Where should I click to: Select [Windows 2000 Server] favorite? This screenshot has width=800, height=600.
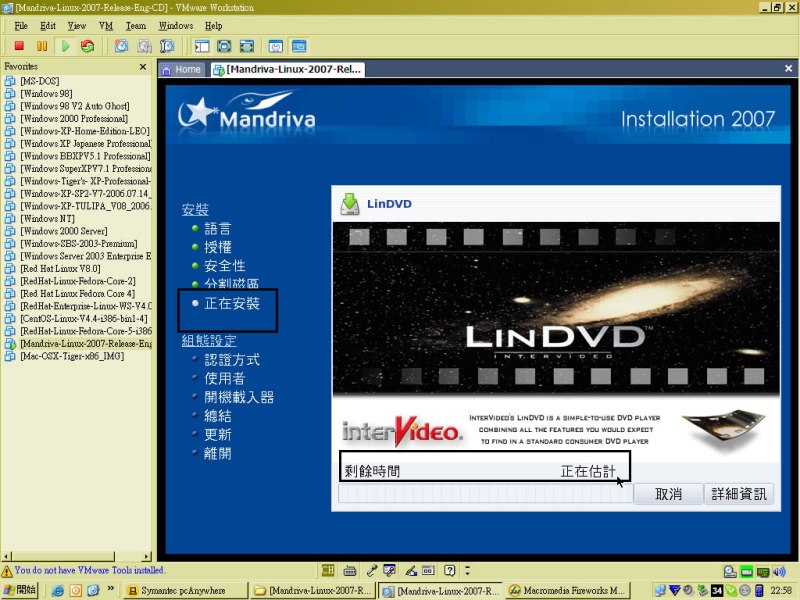64,231
